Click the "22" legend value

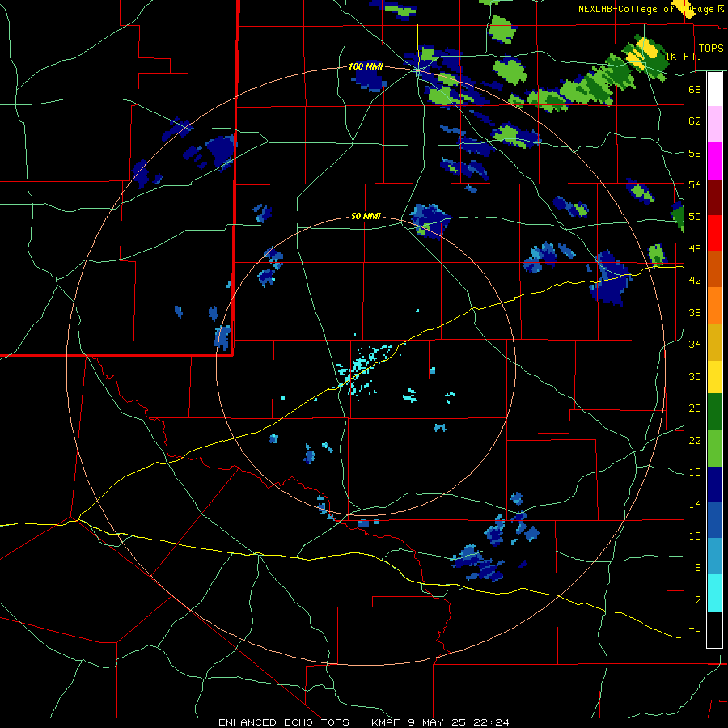point(695,440)
